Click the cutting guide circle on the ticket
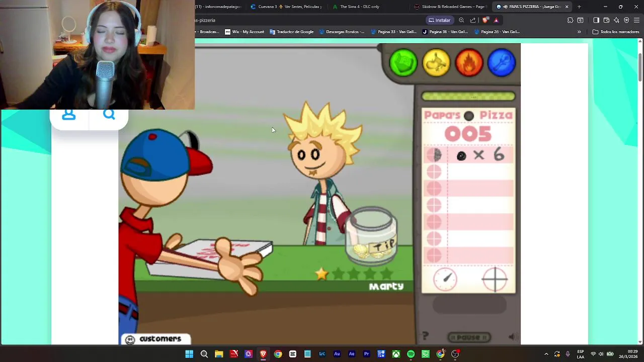Viewport: 644px width, 362px height. tap(495, 279)
